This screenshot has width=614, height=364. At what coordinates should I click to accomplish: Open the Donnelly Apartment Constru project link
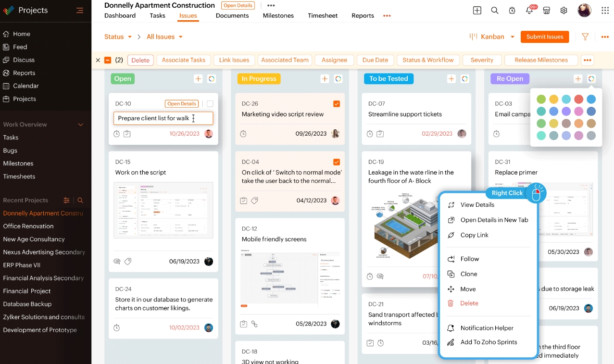[x=43, y=213]
